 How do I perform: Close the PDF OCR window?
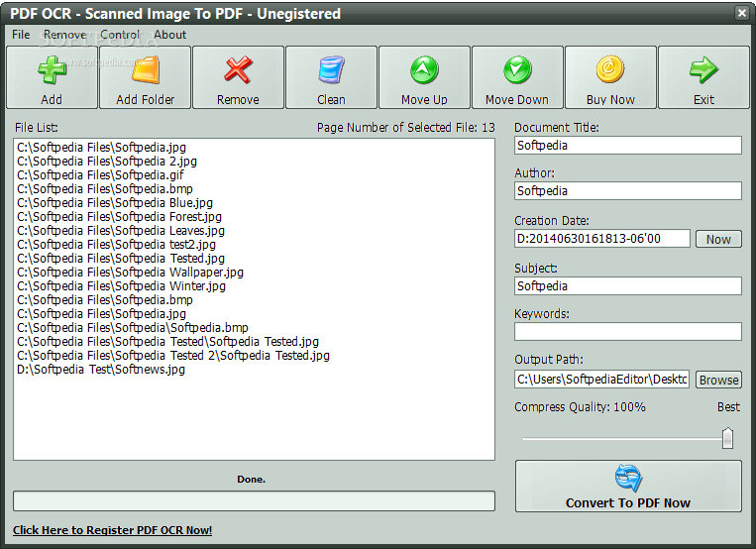pos(741,13)
